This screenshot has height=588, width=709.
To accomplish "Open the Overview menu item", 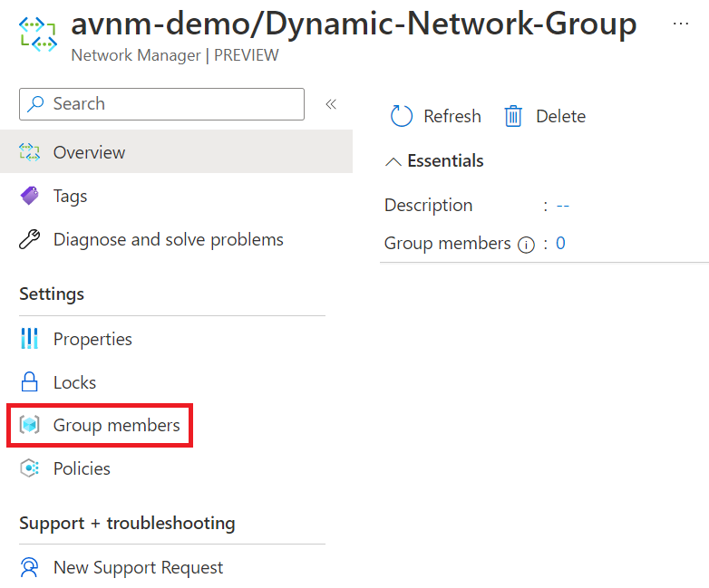I will coord(177,152).
